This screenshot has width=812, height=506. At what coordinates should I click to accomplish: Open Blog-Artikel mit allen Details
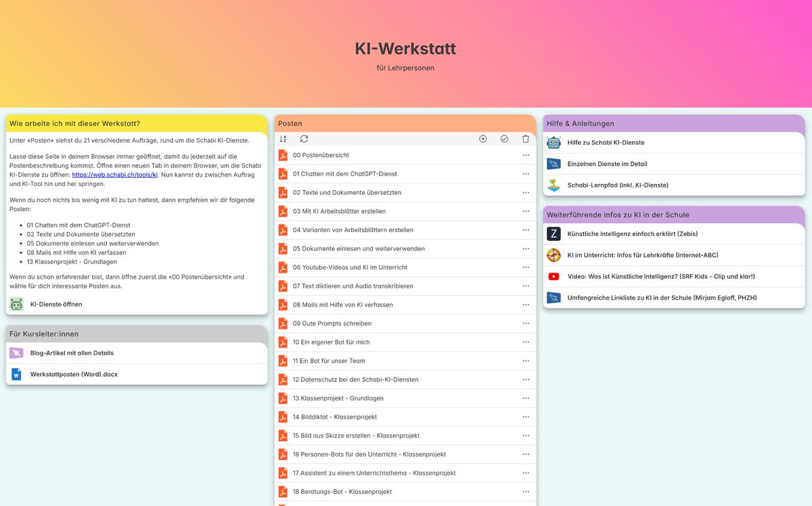(x=72, y=353)
